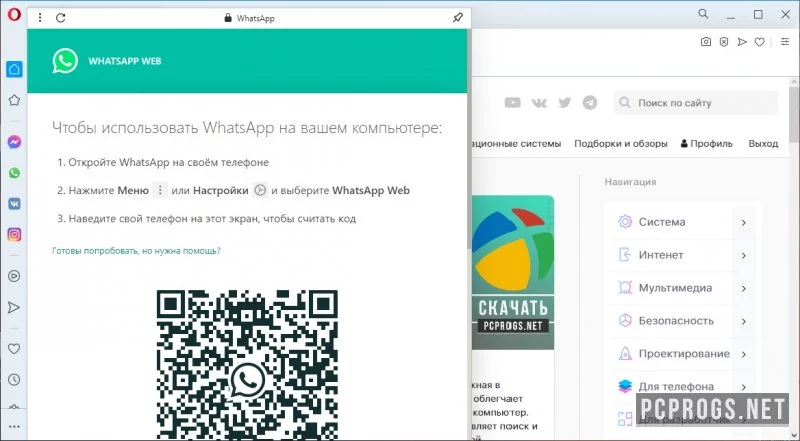Open the Speed Dial home sidebar icon
Screen dimensions: 800x441
(14, 69)
